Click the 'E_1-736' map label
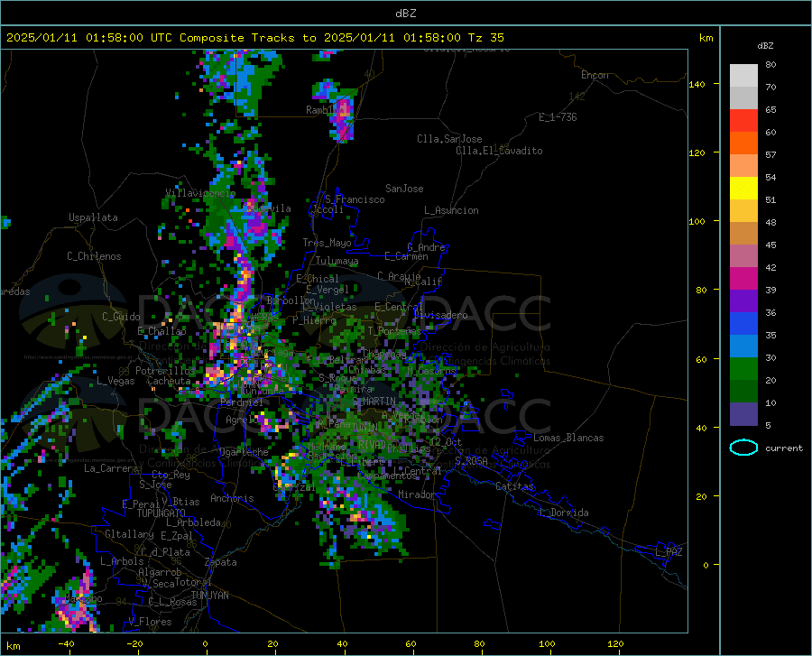The height and width of the screenshot is (656, 812). pyautogui.click(x=558, y=117)
